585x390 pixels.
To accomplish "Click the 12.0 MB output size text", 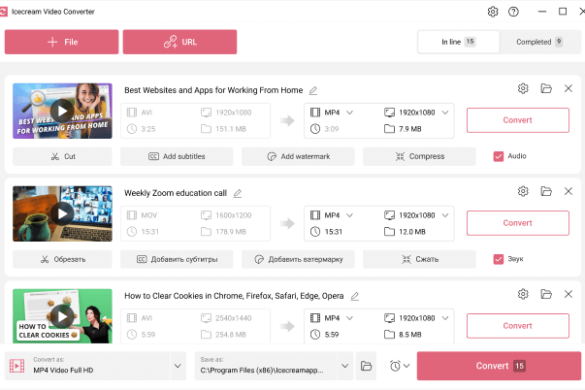I will coord(412,232).
